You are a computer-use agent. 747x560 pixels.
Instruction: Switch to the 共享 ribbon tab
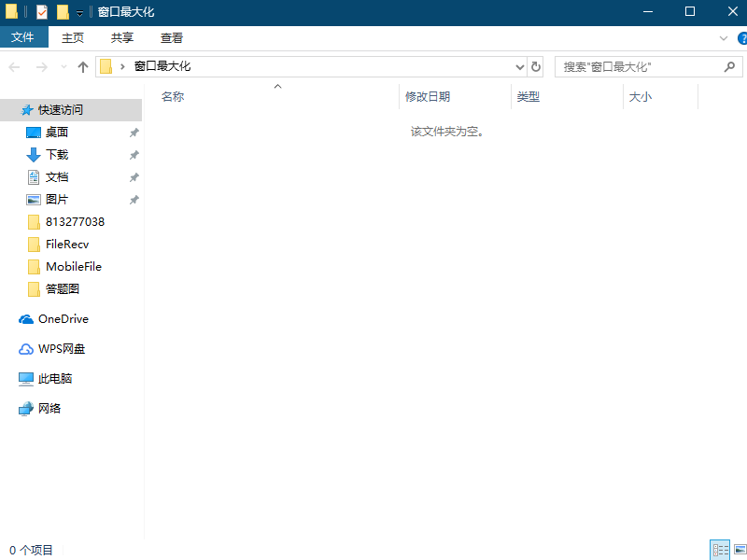point(121,37)
